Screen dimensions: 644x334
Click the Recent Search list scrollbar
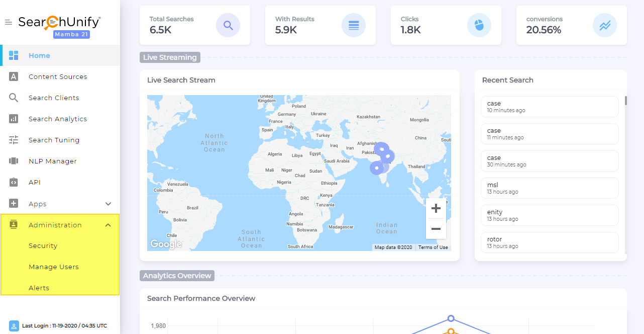point(626,101)
